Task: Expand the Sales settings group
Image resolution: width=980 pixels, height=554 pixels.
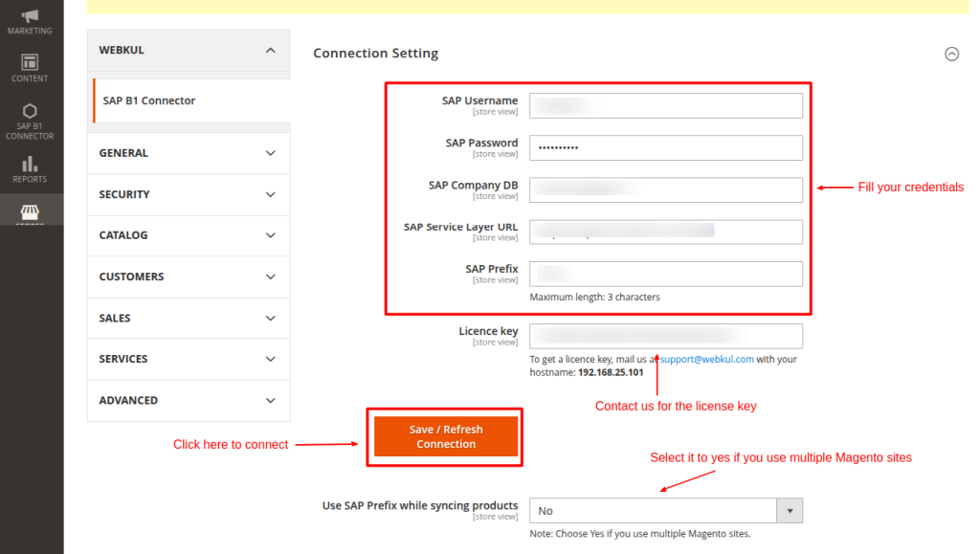Action: click(189, 318)
